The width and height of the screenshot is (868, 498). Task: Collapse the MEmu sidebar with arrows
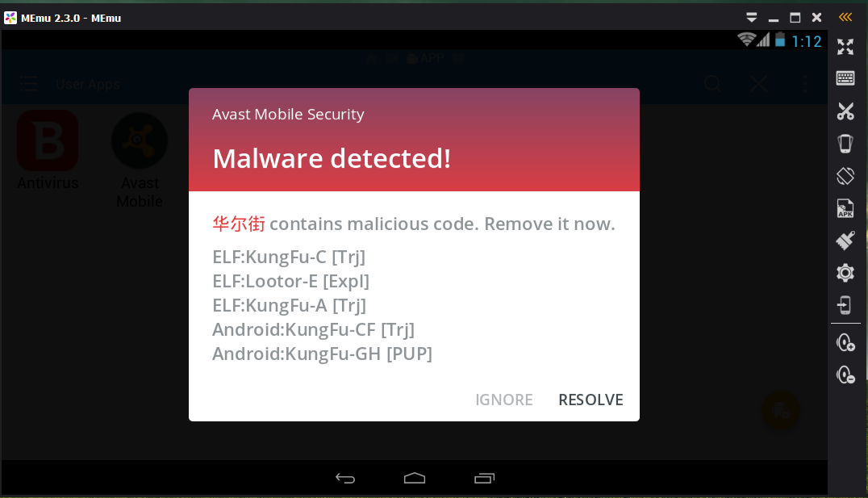tap(845, 17)
